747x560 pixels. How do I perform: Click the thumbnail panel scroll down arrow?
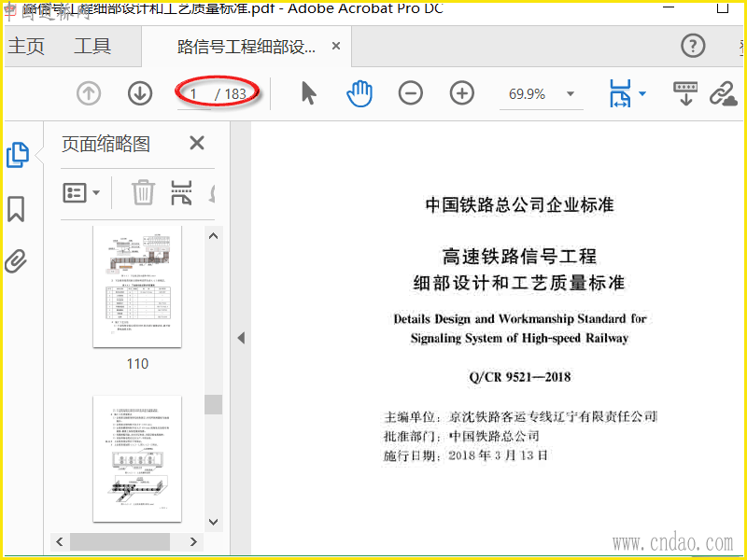pyautogui.click(x=214, y=522)
